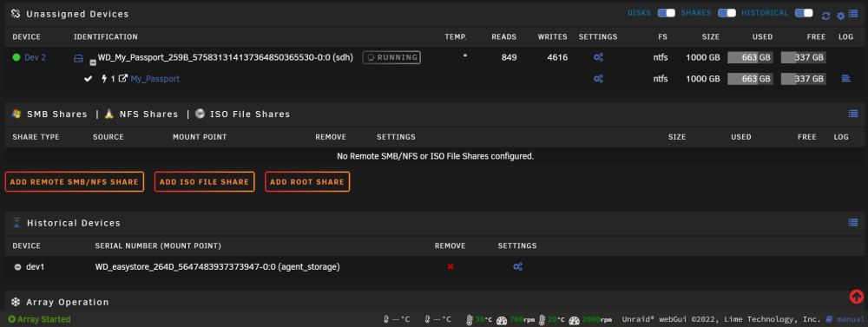This screenshot has width=868, height=327.
Task: Click the Windows SMB Shares icon
Action: tap(16, 114)
